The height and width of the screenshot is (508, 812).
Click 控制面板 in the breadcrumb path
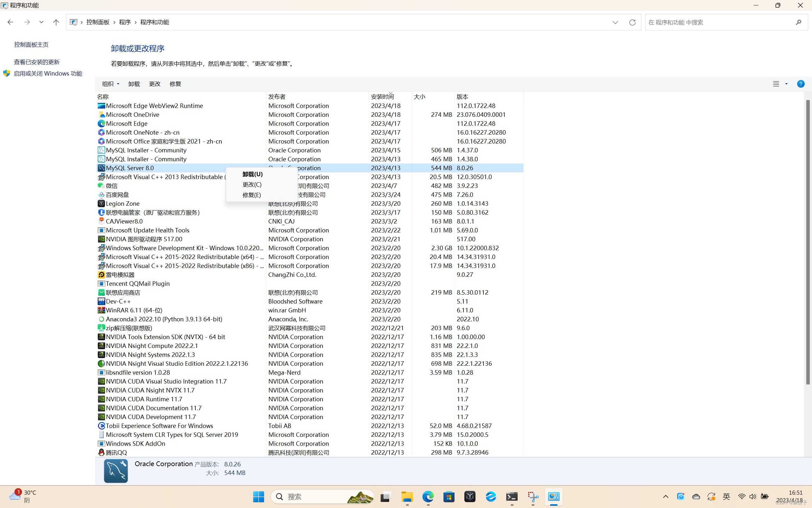pyautogui.click(x=98, y=22)
